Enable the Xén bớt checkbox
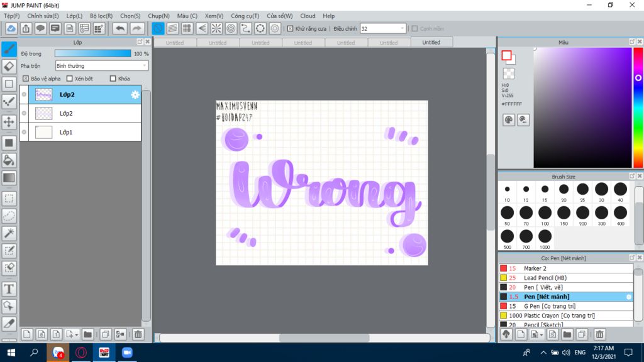This screenshot has height=362, width=644. coord(69,79)
